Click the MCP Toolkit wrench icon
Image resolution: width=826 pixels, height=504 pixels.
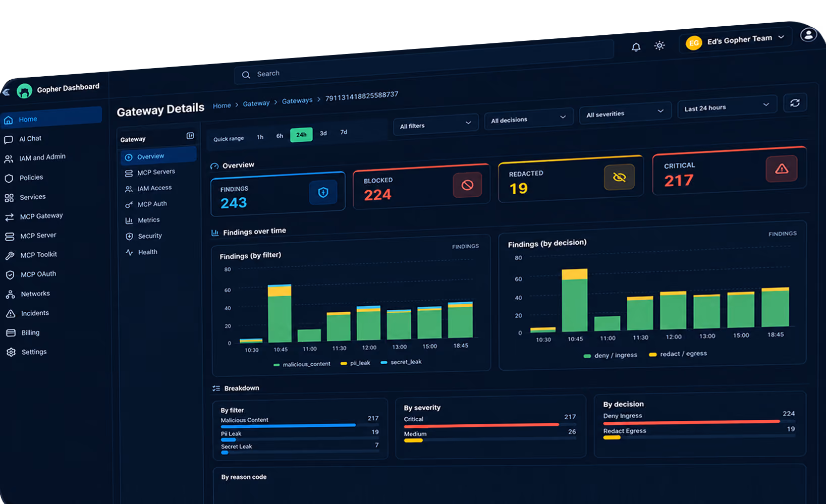10,256
